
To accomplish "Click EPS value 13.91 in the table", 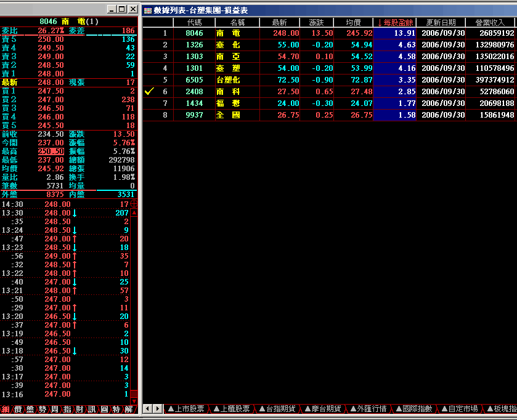I will [x=405, y=33].
